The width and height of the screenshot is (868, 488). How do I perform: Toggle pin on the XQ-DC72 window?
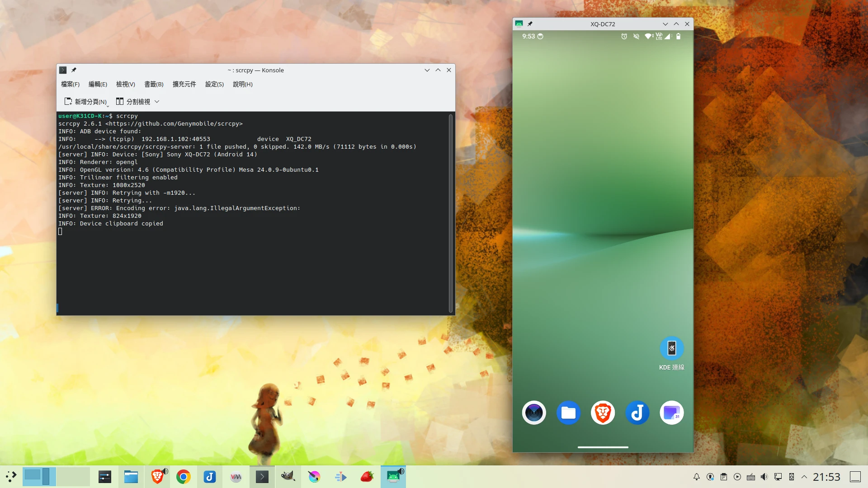pyautogui.click(x=530, y=24)
